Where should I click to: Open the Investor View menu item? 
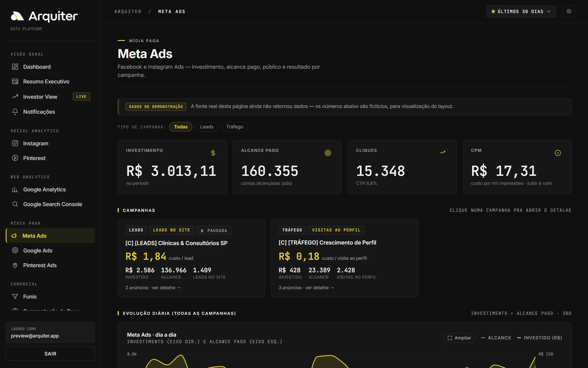tap(50, 96)
